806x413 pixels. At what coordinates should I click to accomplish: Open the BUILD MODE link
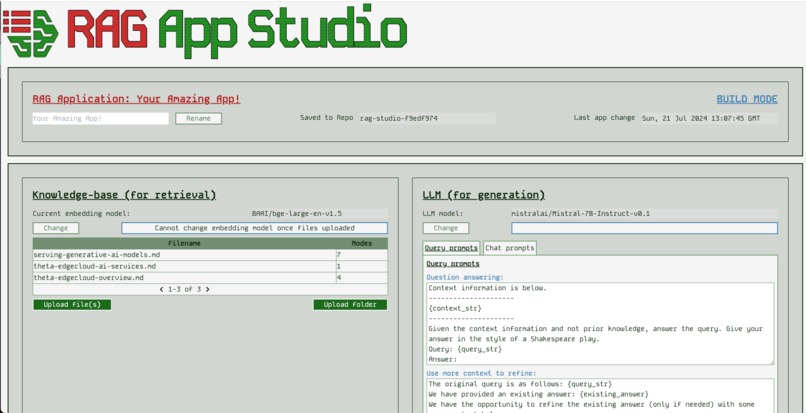point(747,99)
